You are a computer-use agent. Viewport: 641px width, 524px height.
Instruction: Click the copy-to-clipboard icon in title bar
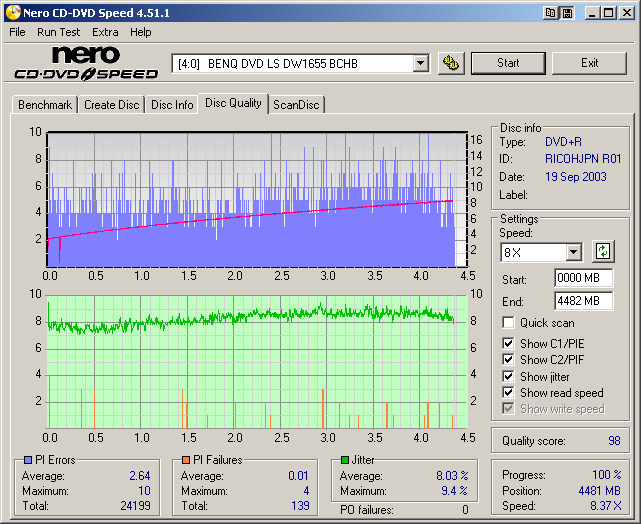click(551, 13)
